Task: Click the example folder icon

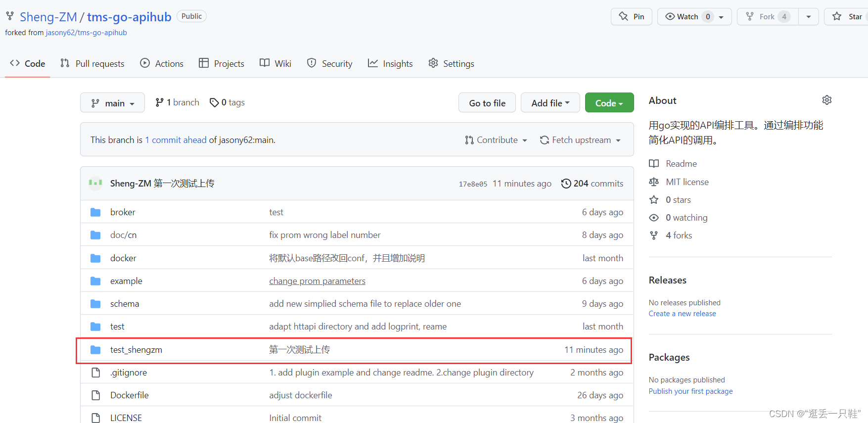Action: point(95,281)
